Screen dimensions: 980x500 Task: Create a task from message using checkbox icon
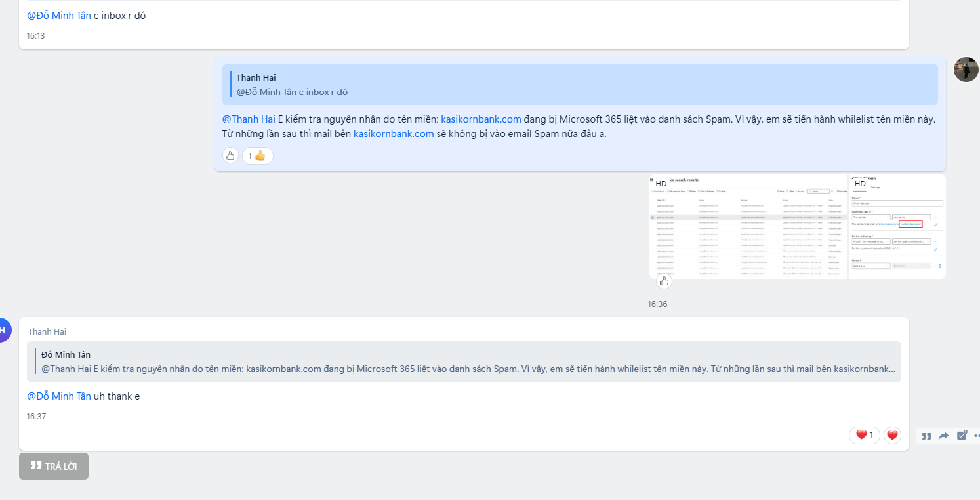962,435
